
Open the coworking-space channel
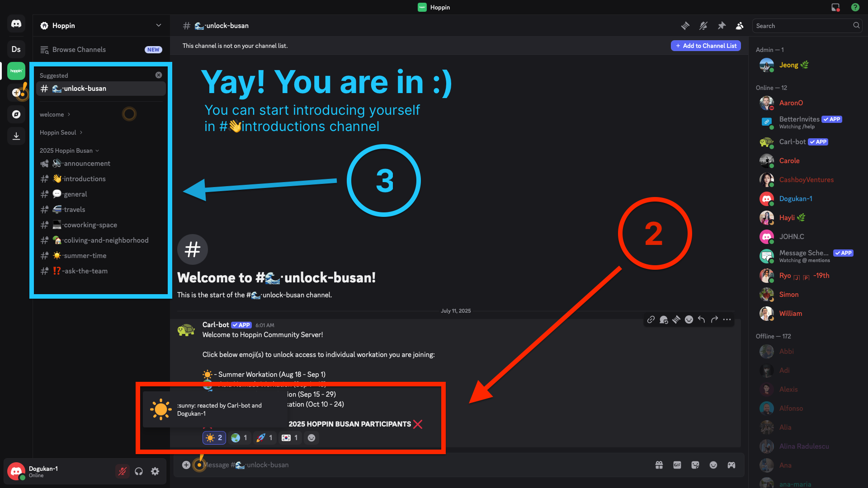click(101, 225)
